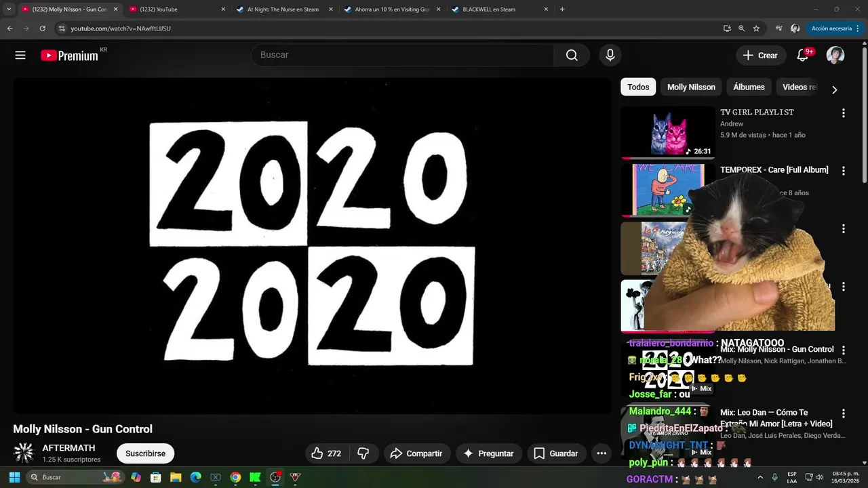
Task: Click the Windows taskbar Buscar search box
Action: point(76,477)
